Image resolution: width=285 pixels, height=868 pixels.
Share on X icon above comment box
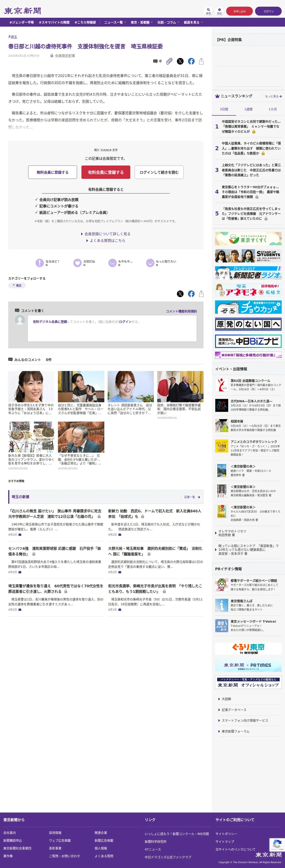click(180, 294)
